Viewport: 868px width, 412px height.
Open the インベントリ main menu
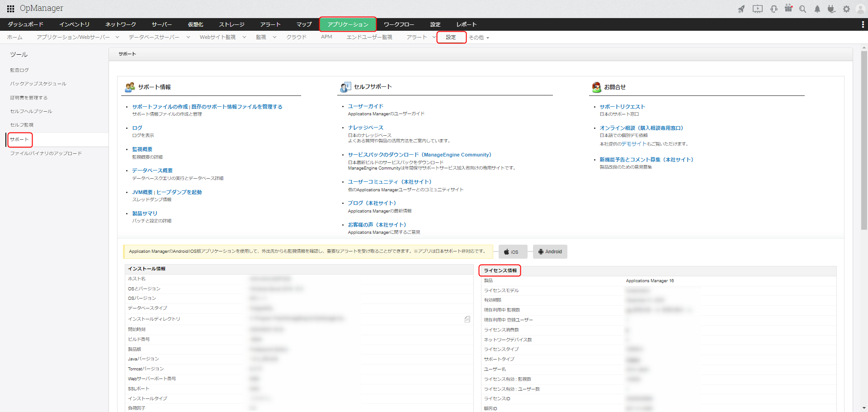(75, 24)
